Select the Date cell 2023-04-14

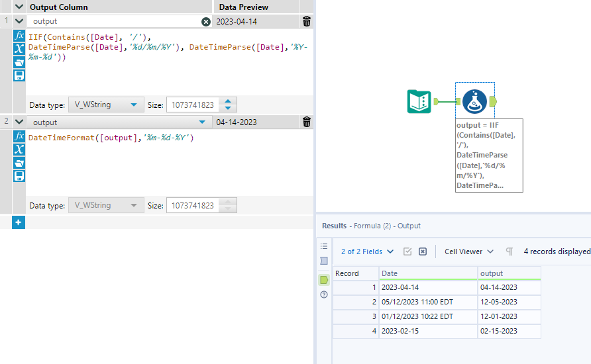tap(428, 287)
